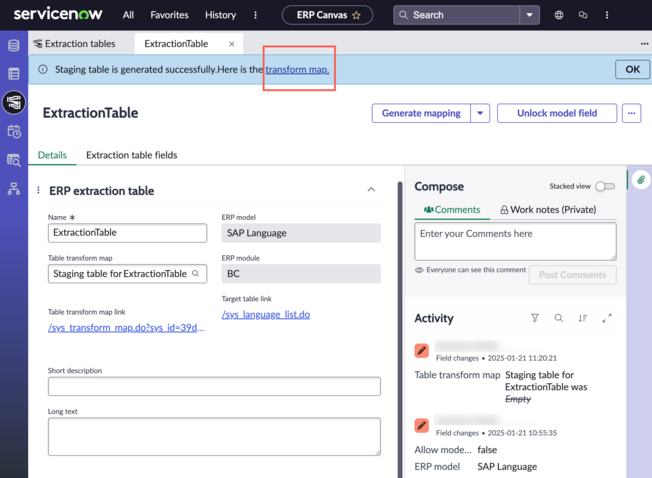Click the Short description field
This screenshot has width=652, height=478.
pyautogui.click(x=214, y=386)
